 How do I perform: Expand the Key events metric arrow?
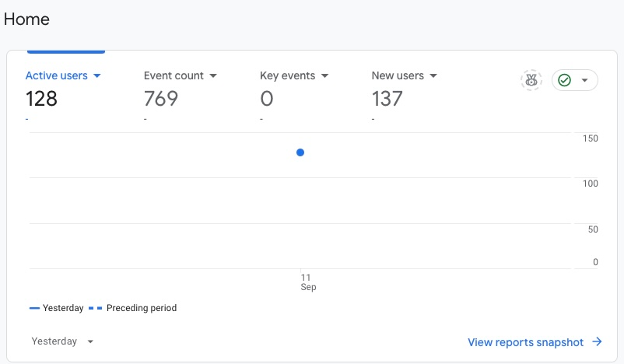point(324,76)
